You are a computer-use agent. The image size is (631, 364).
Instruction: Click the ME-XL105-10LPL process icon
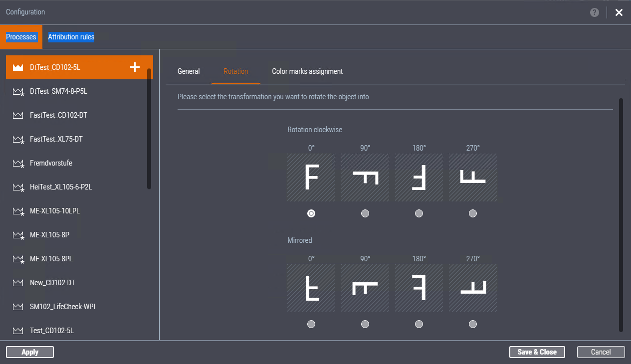tap(17, 210)
